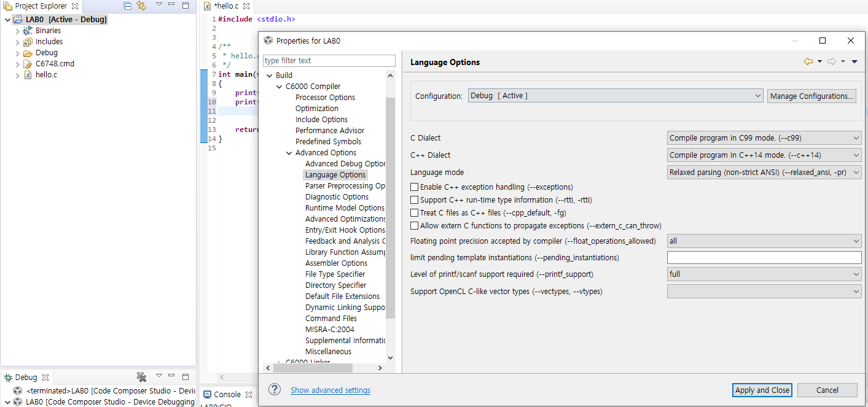868x407 pixels.
Task: Expand the Binaries node in Project Explorer
Action: tap(17, 31)
